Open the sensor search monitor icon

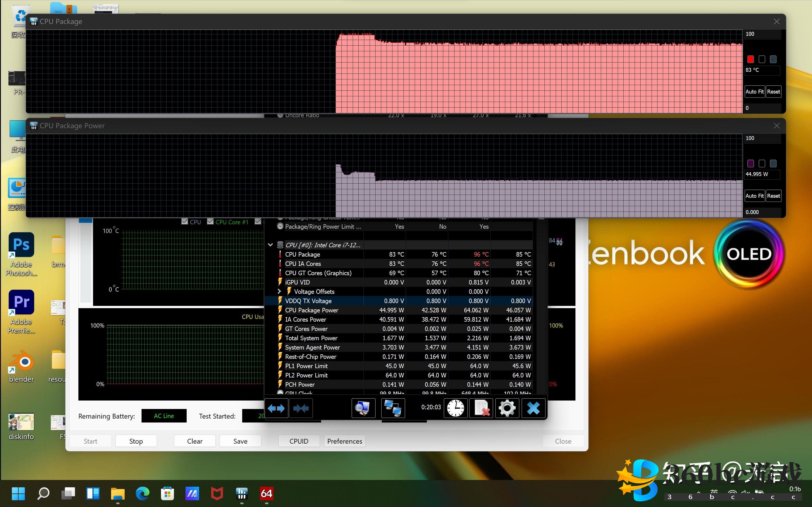363,408
